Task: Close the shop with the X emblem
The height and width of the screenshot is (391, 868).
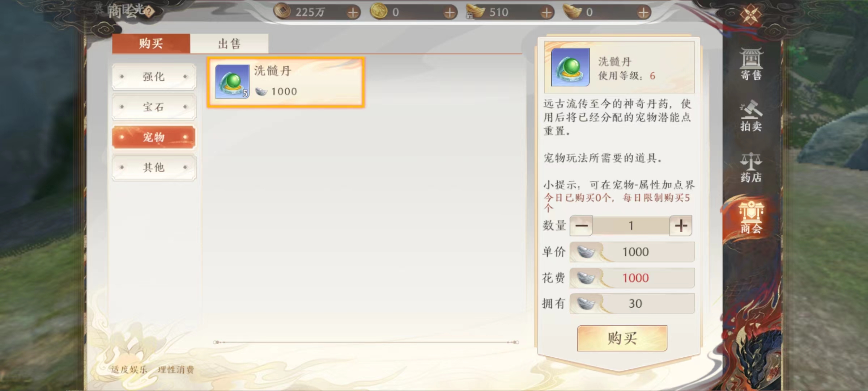Action: [x=750, y=14]
